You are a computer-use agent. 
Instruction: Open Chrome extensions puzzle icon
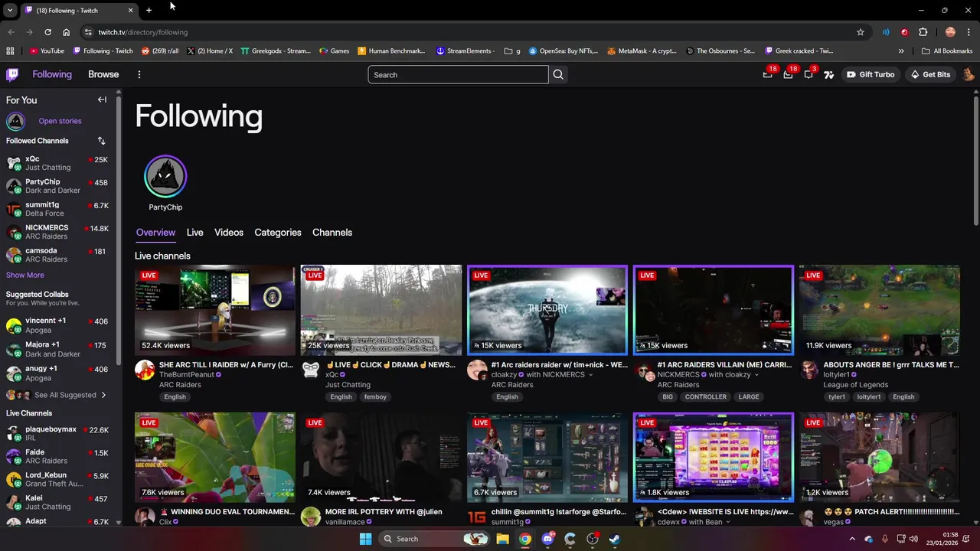[923, 32]
